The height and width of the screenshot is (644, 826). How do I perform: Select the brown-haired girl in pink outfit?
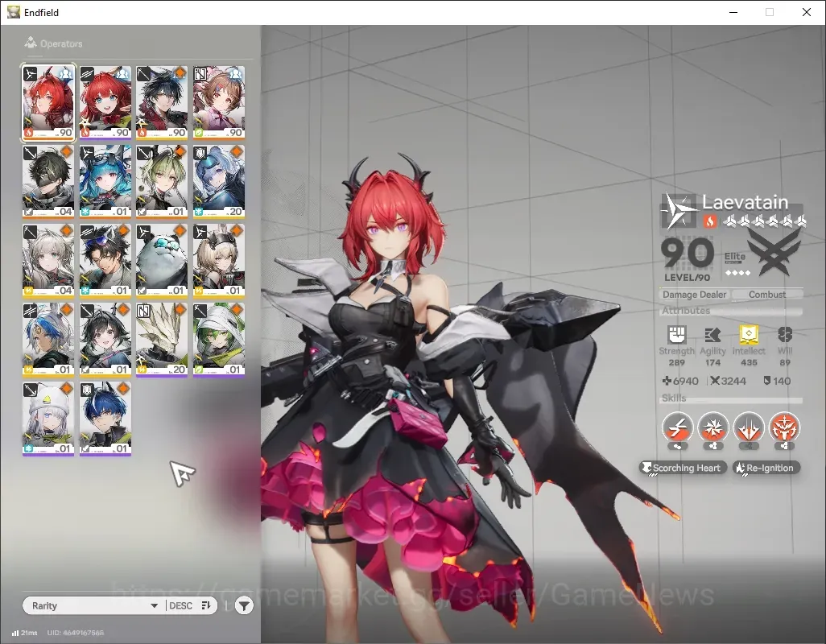click(x=219, y=103)
